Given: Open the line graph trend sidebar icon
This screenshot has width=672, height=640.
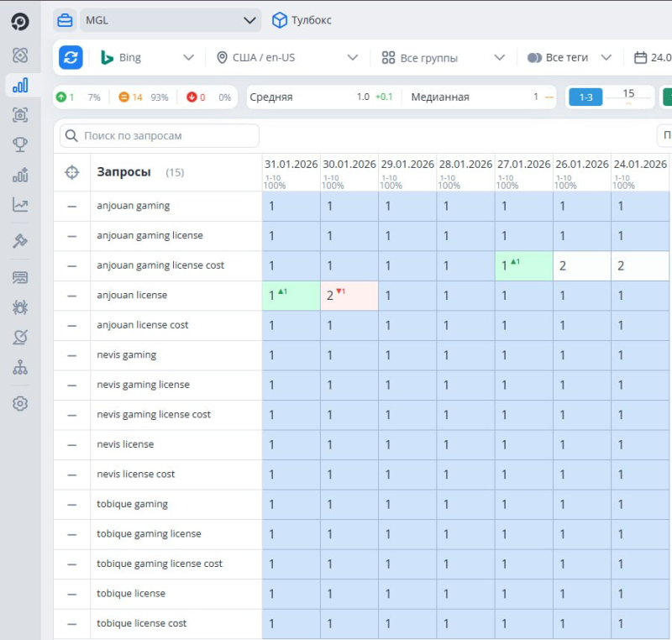Looking at the screenshot, I should click(20, 204).
